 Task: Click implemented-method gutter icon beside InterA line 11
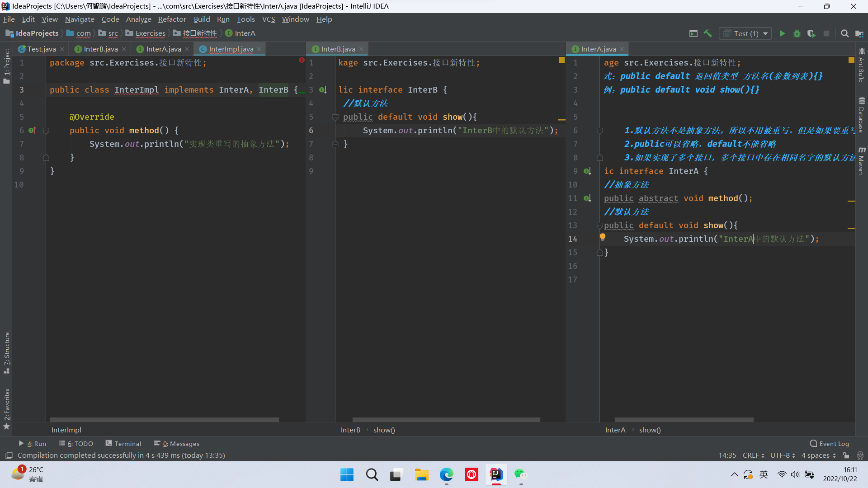click(x=587, y=198)
